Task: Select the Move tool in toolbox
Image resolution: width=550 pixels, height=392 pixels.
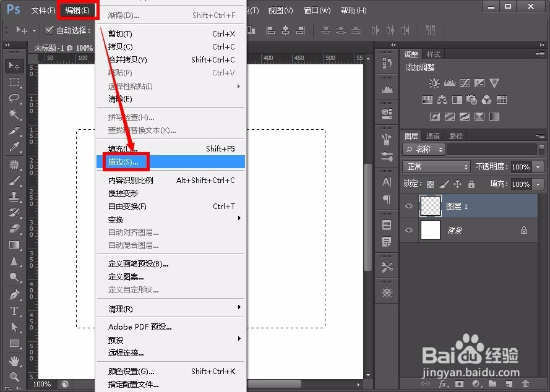Action: click(x=14, y=66)
